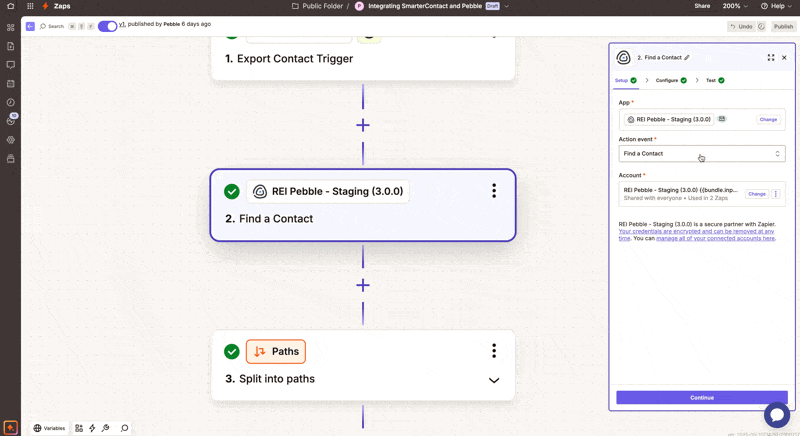
Task: Click the Paths app badge
Action: (276, 351)
